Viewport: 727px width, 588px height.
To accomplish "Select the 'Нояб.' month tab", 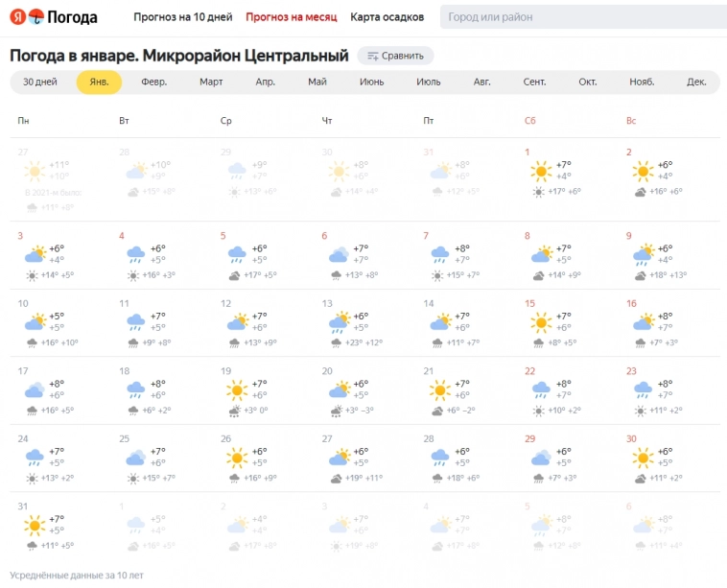I will click(x=642, y=82).
